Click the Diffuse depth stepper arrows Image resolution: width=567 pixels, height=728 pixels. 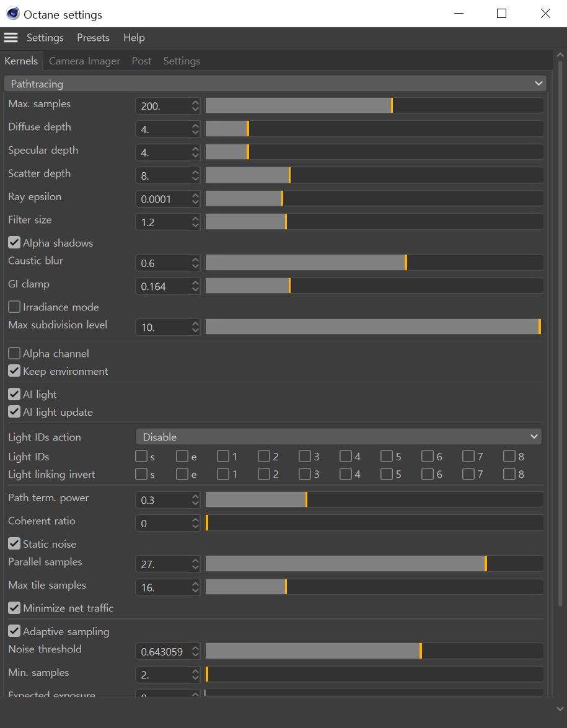click(x=195, y=129)
